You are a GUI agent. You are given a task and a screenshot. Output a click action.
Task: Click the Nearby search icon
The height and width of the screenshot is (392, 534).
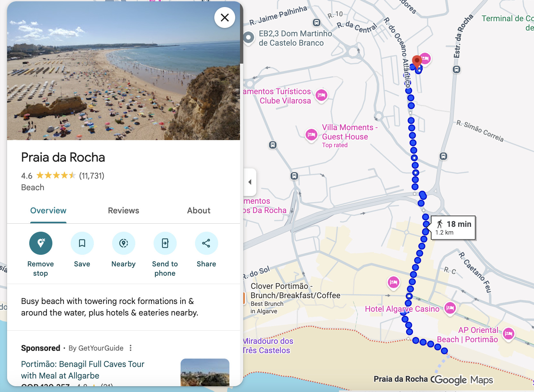pos(123,243)
